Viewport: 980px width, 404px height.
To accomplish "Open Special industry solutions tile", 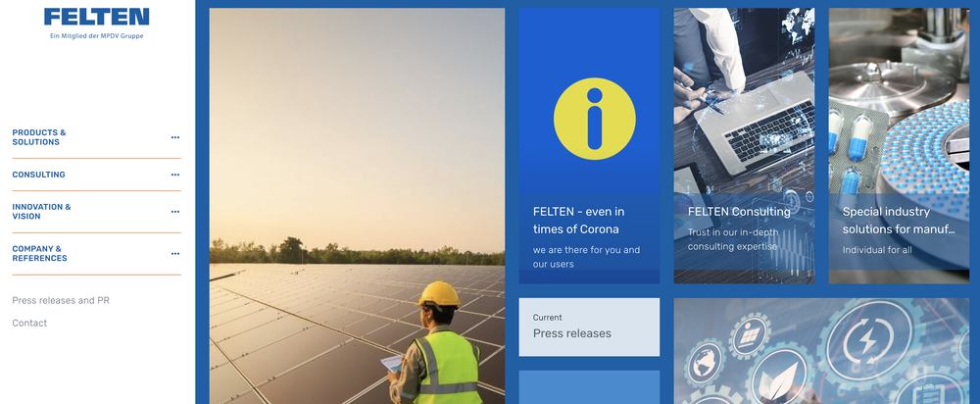I will (899, 146).
